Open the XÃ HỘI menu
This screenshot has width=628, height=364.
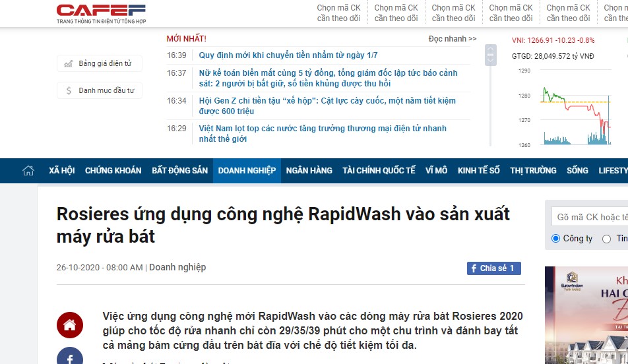(62, 171)
